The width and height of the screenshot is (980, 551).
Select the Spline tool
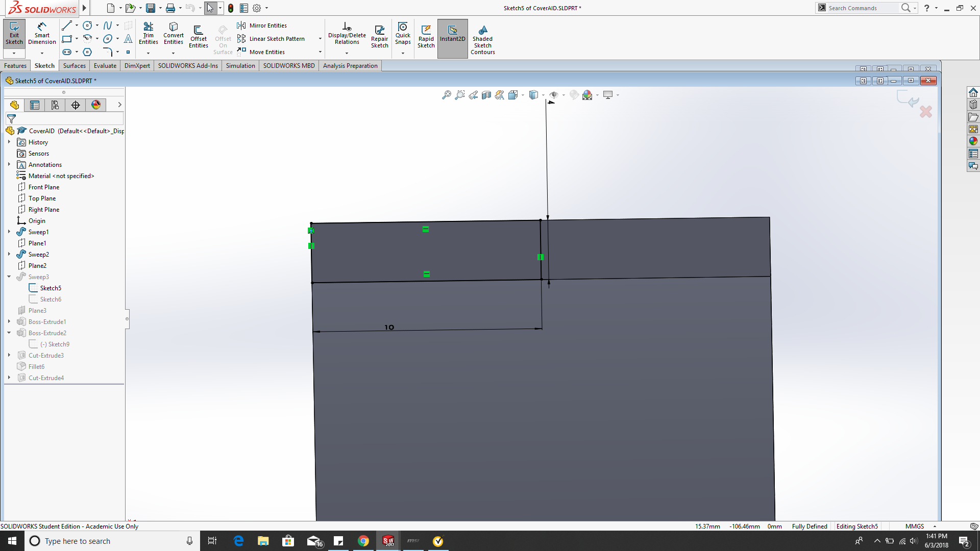click(108, 26)
